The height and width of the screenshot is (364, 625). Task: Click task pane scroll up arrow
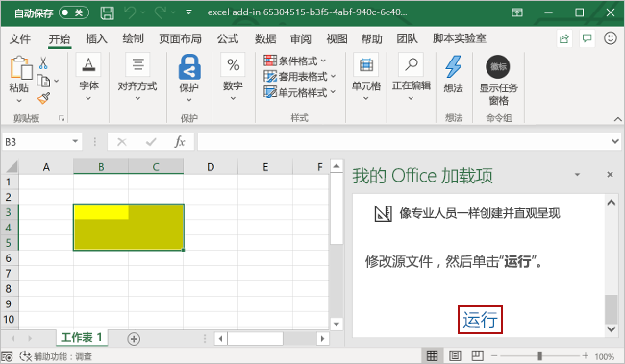coord(611,203)
